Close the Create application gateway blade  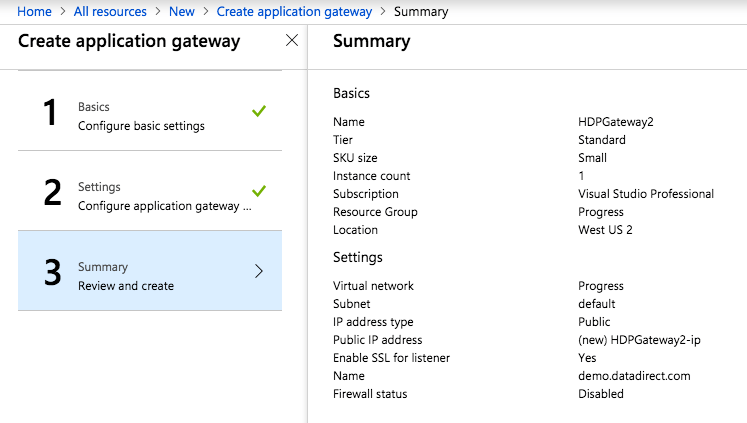click(291, 41)
